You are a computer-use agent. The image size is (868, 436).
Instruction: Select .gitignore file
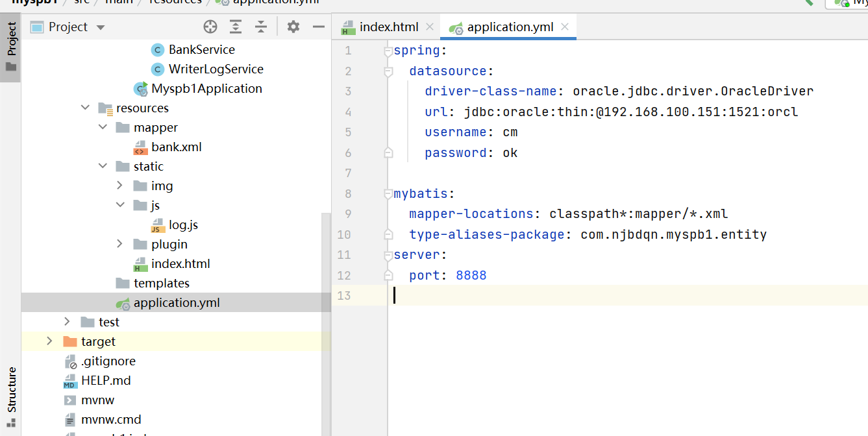pos(108,361)
